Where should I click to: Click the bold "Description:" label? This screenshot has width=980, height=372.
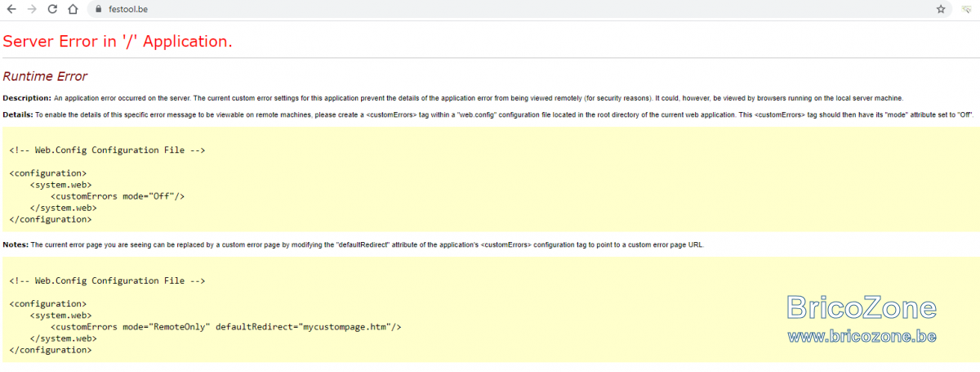pos(27,98)
